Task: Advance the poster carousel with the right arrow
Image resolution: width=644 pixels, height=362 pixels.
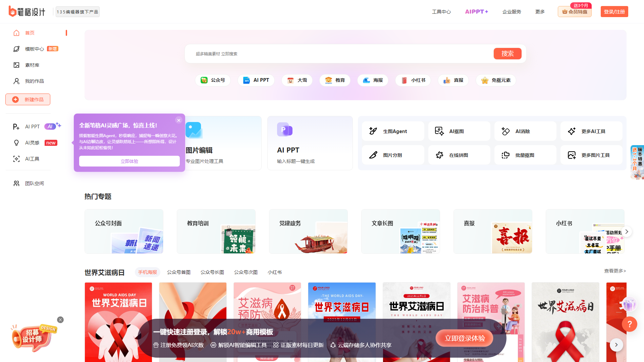Action: (x=616, y=345)
